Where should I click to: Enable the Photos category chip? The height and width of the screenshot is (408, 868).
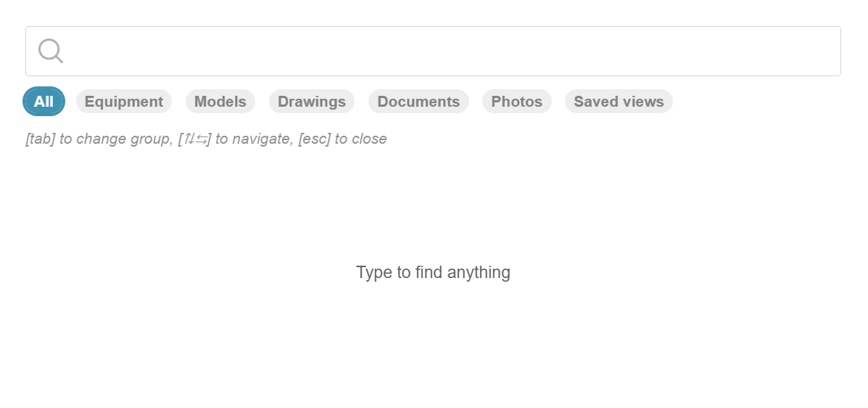(516, 102)
